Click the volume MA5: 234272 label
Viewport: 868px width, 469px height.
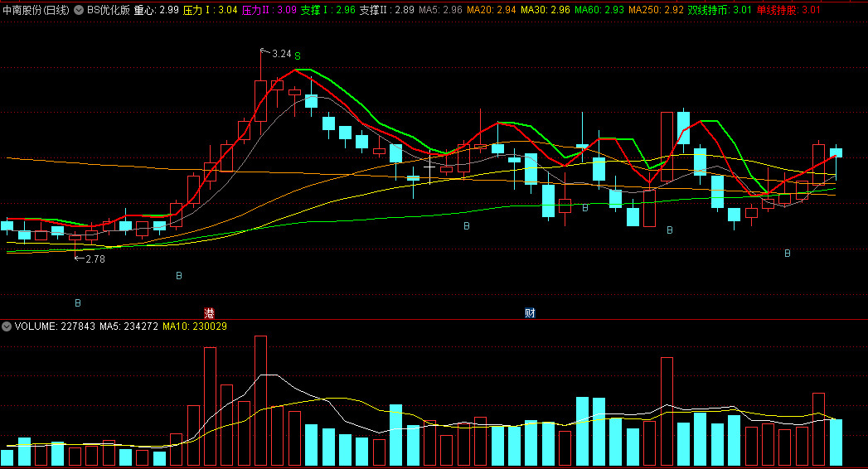coord(129,326)
